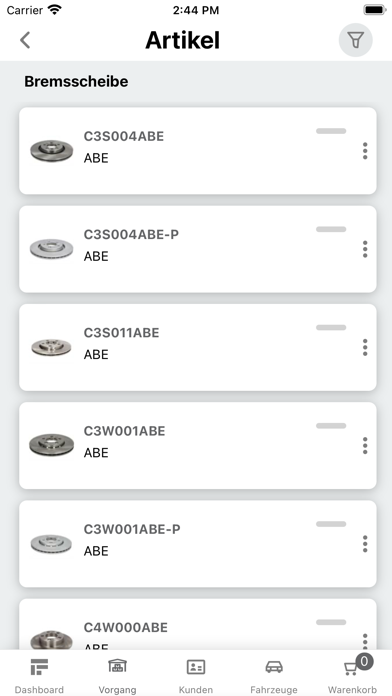
Task: Click the cart badge counter showing 0
Action: 364,662
